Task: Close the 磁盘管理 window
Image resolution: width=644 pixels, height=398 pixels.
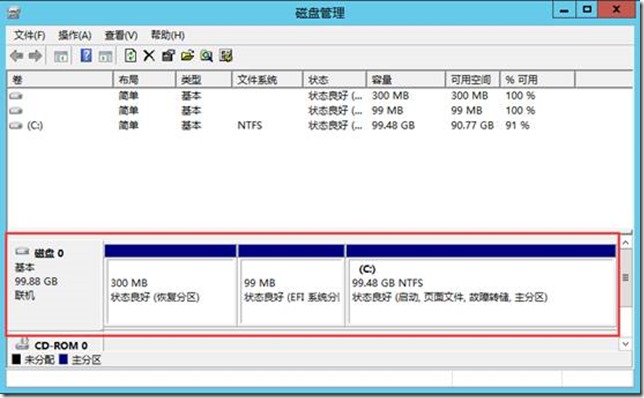Action: [616, 10]
